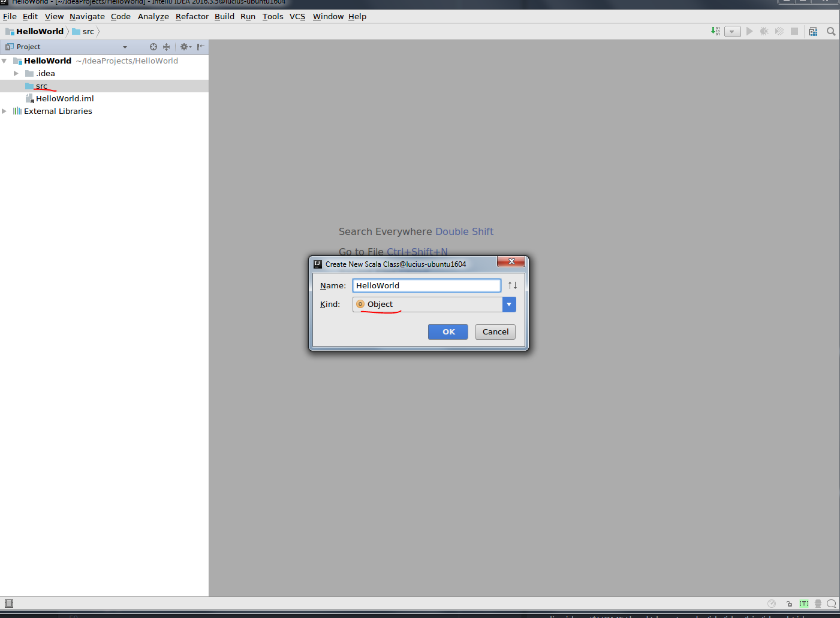
Task: Click the Stop square icon
Action: click(794, 31)
